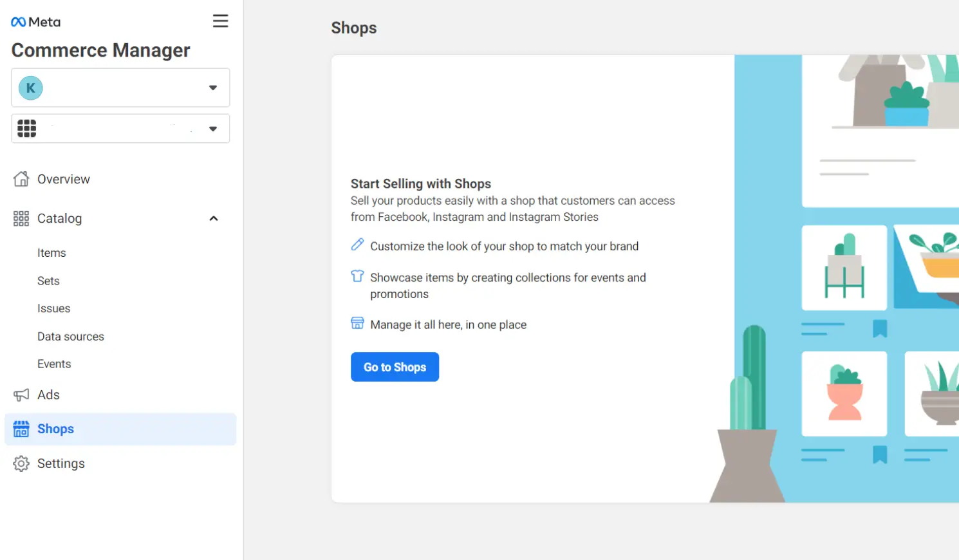Open the business account dropdown arrow
The width and height of the screenshot is (959, 560).
pyautogui.click(x=213, y=88)
